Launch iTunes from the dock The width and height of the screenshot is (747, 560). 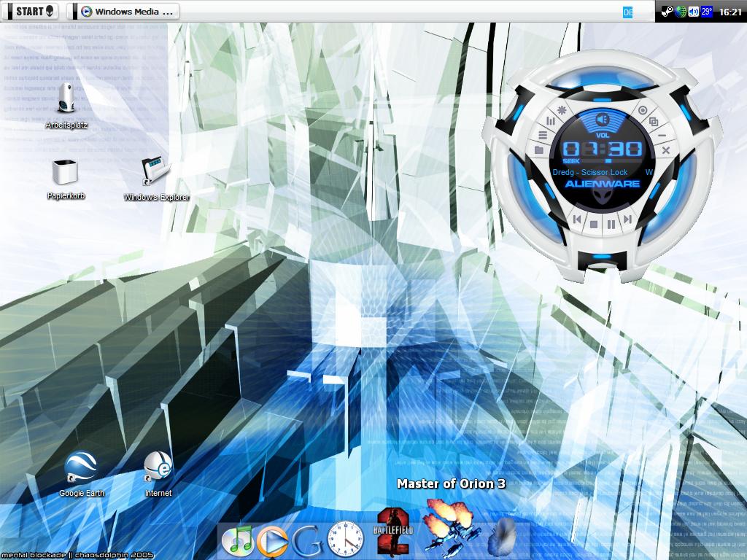238,541
